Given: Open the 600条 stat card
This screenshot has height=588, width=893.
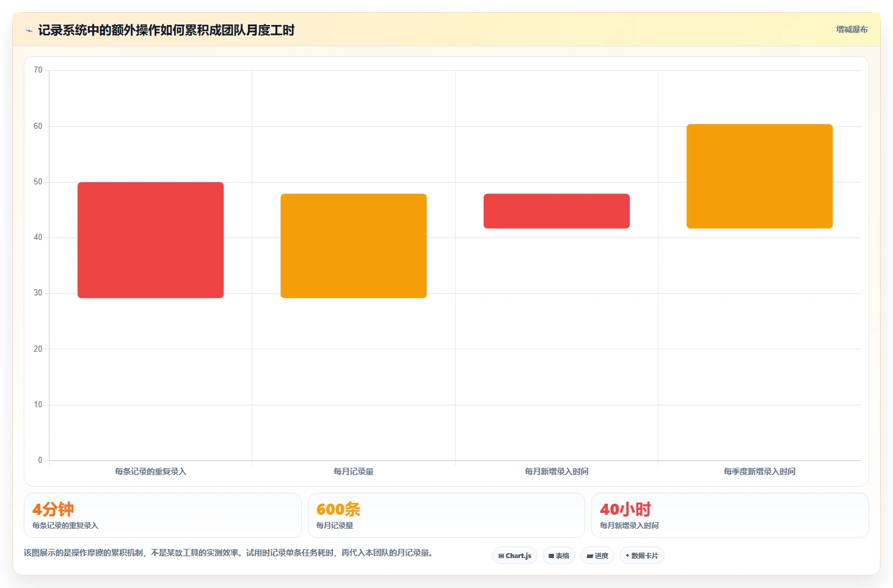Looking at the screenshot, I should [x=447, y=515].
